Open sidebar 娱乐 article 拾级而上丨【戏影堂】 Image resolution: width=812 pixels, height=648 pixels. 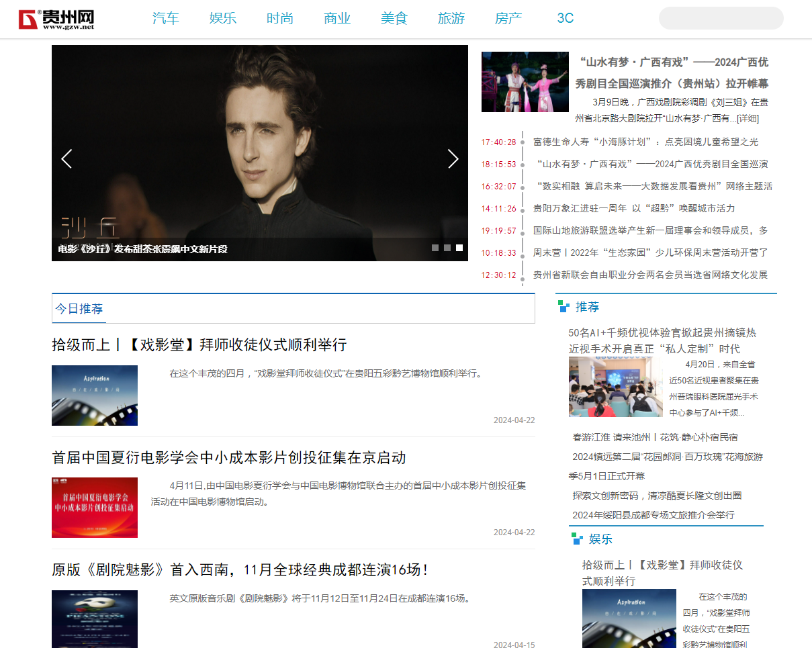click(662, 573)
